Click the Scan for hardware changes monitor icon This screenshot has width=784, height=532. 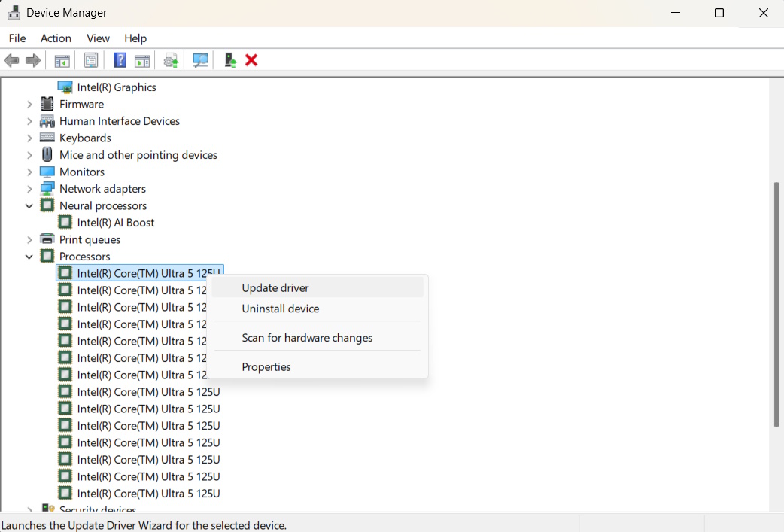point(200,60)
